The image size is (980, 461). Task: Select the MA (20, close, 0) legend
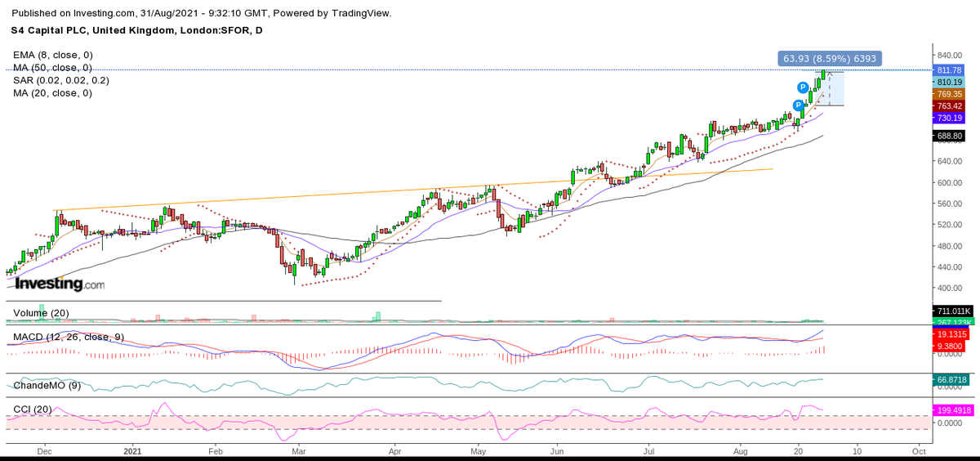52,93
